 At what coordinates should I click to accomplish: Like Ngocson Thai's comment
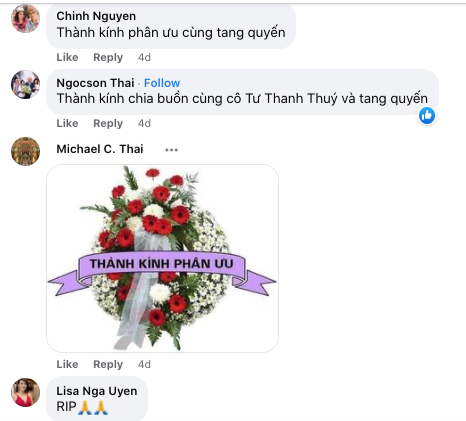point(67,123)
